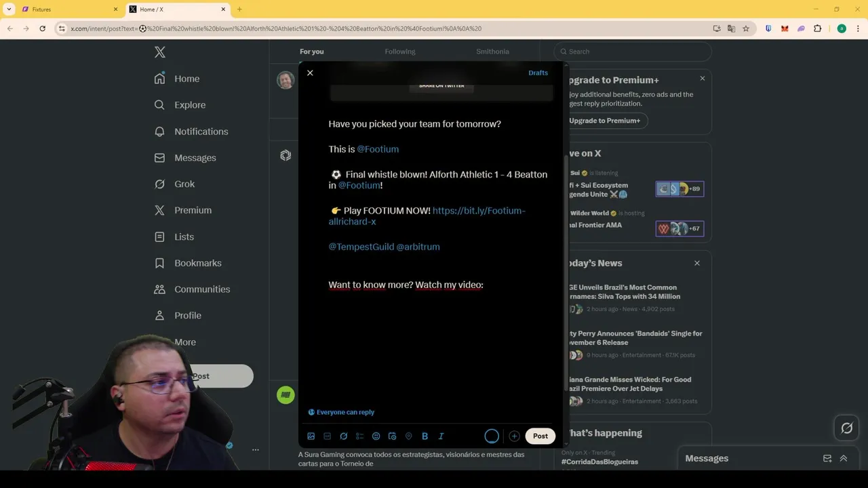Click the character count circle
Viewport: 868px width, 488px height.
coord(492,436)
